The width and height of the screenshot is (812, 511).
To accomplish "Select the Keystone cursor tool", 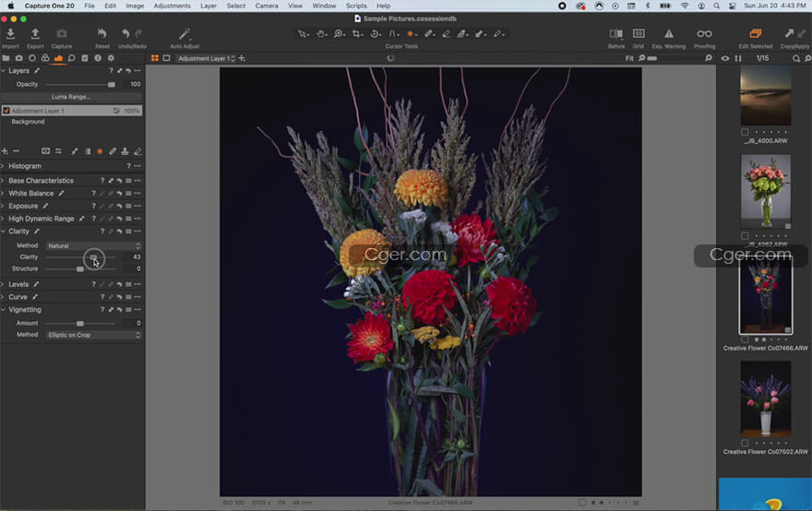I will point(393,33).
